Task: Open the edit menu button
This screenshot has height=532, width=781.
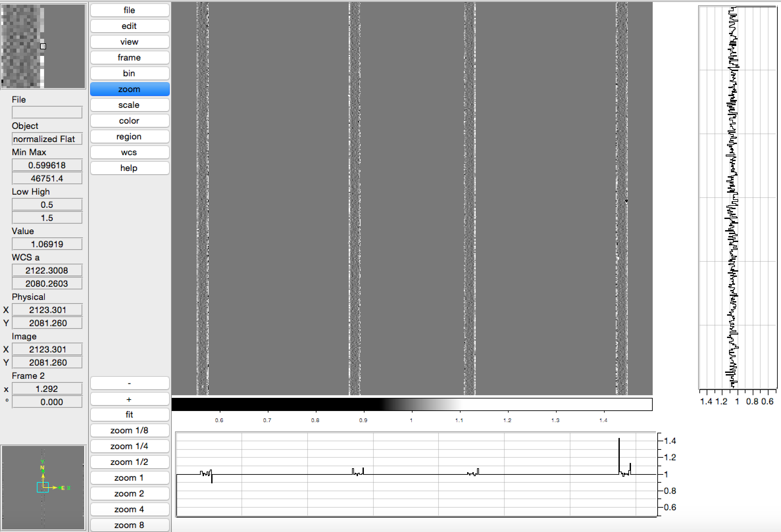Action: pos(129,26)
